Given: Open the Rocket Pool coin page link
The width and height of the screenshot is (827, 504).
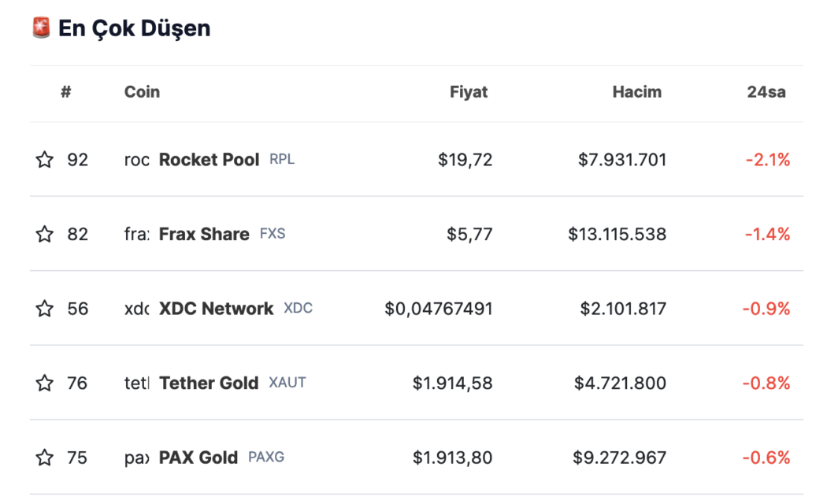Looking at the screenshot, I should click(209, 159).
